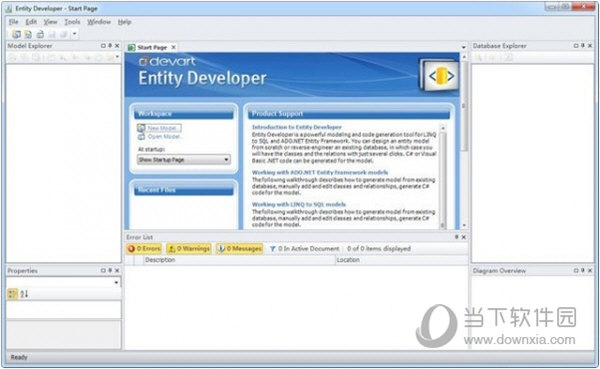Close the Start Page tab

[174, 47]
